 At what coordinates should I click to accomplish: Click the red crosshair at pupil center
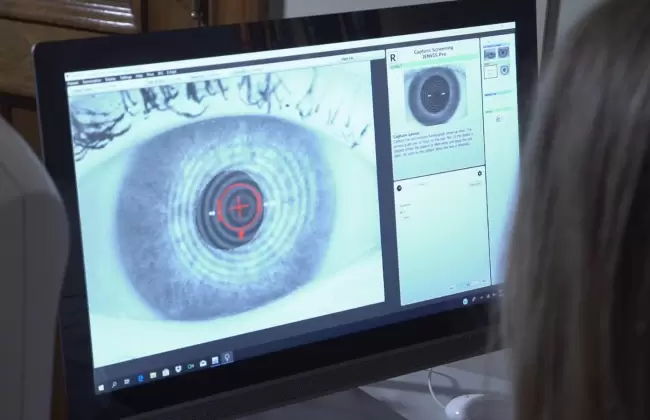(x=240, y=207)
